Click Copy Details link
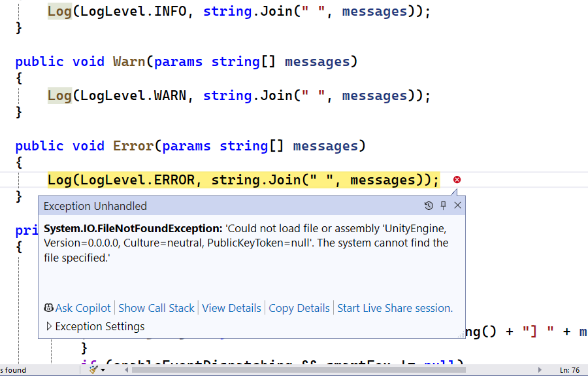The width and height of the screenshot is (588, 376). pyautogui.click(x=299, y=308)
